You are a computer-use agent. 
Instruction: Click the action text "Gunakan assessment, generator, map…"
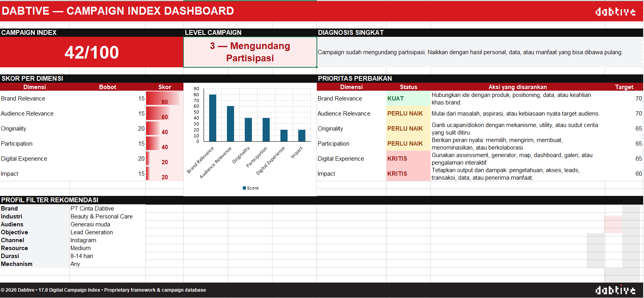[512, 159]
